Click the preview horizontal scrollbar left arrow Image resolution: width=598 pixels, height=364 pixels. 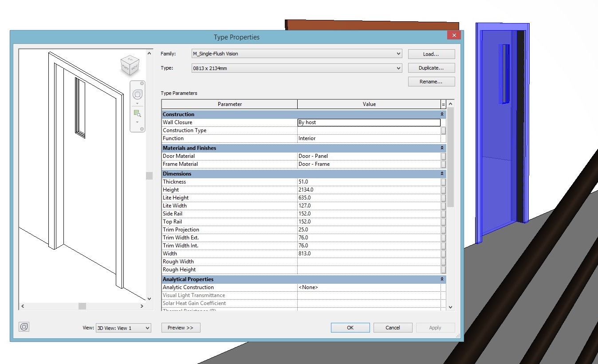pyautogui.click(x=23, y=306)
